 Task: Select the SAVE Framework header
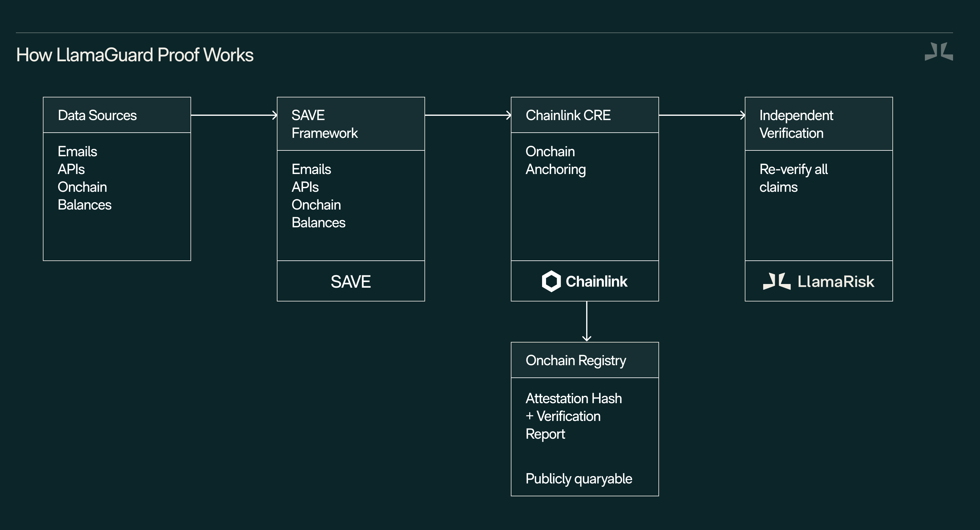point(325,124)
